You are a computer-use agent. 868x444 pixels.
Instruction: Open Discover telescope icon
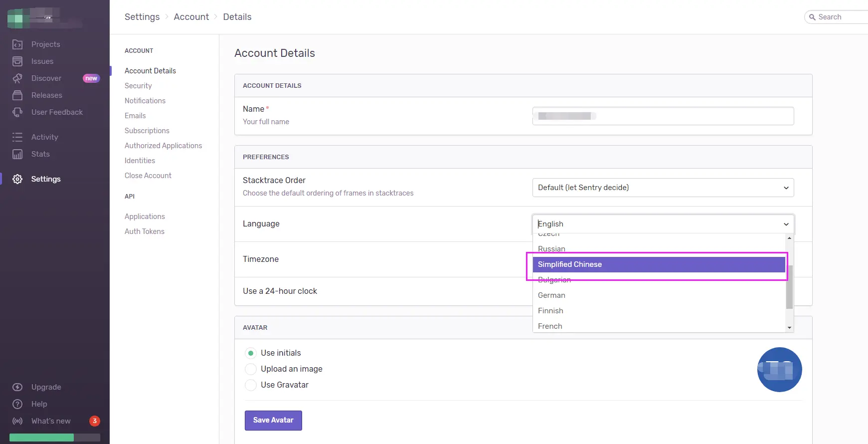17,78
